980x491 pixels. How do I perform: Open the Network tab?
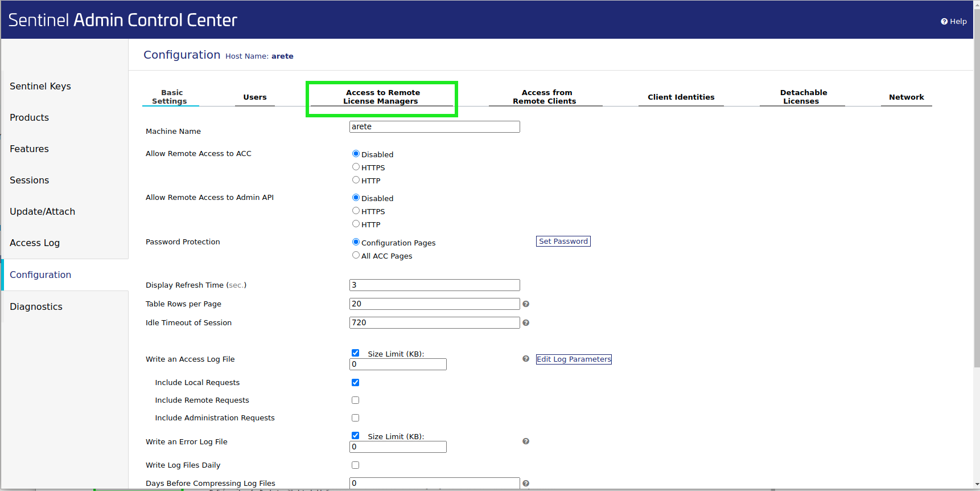(906, 97)
